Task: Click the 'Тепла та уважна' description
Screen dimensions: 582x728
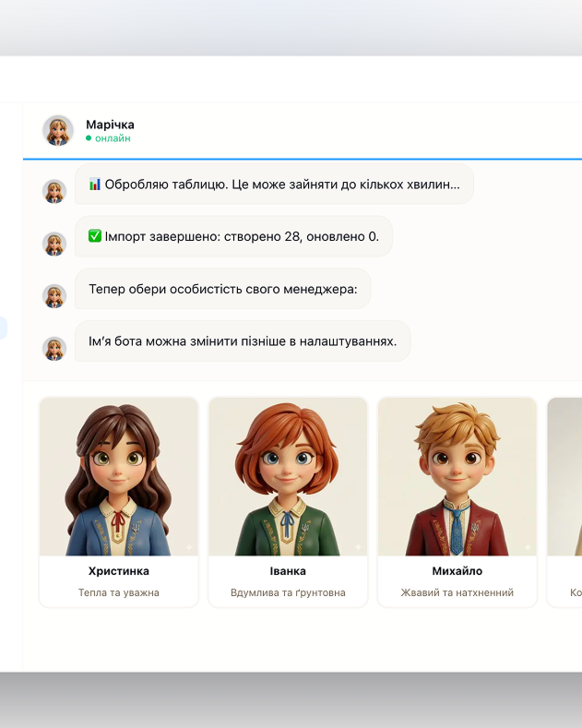Action: [119, 593]
